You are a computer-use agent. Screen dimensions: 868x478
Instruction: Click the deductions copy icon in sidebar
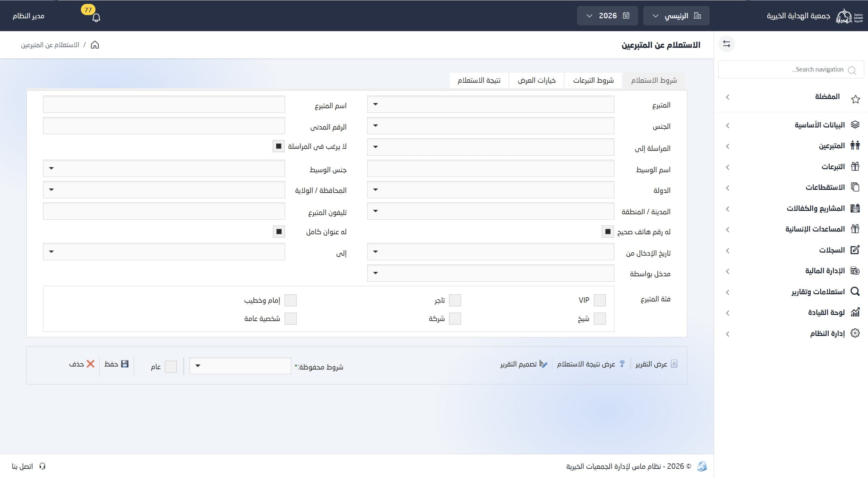point(855,187)
